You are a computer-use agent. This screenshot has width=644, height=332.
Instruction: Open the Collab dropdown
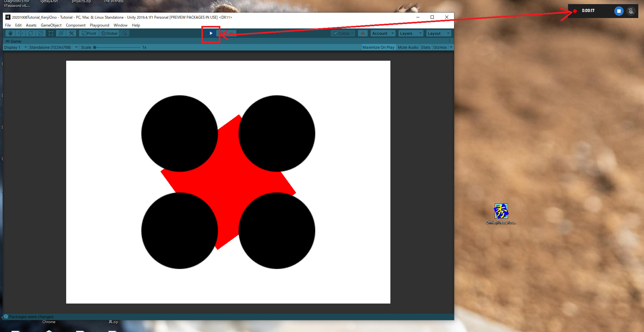tap(343, 33)
